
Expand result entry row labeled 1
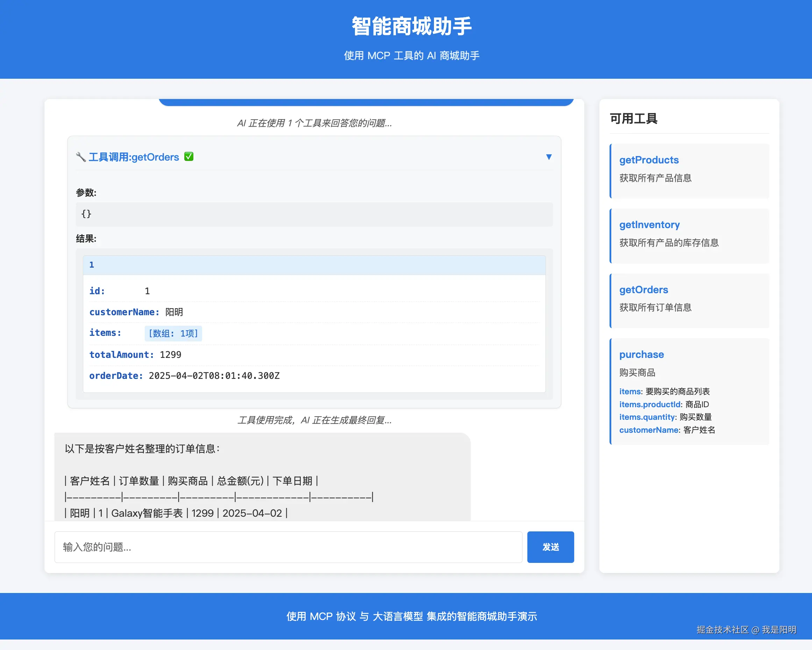pos(92,265)
